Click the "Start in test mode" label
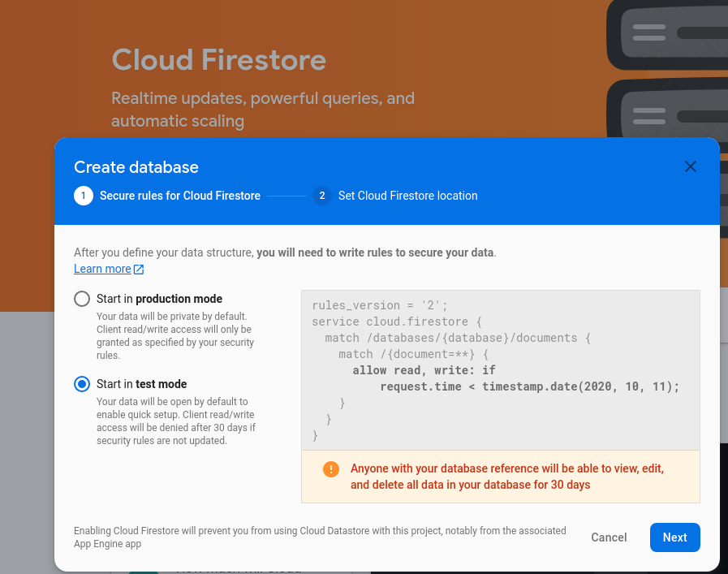The height and width of the screenshot is (574, 728). coord(141,384)
